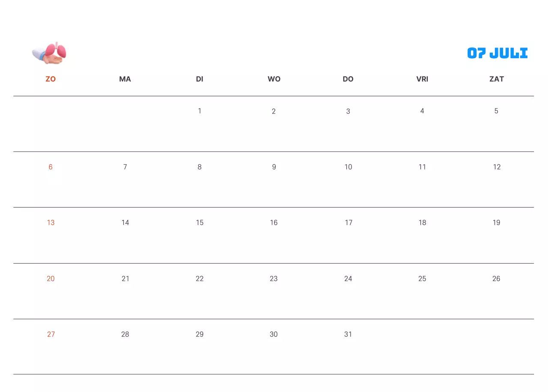Select red Sunday date 6
This screenshot has height=392, width=548.
(x=51, y=167)
